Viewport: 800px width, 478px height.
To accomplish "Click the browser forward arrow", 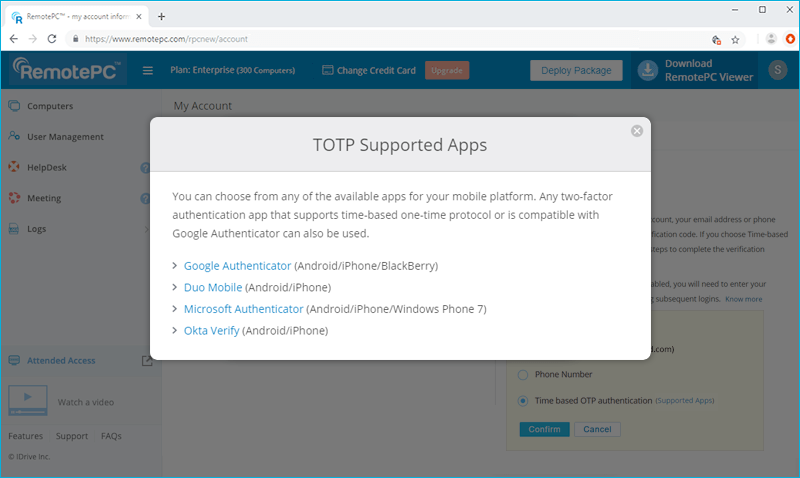I will coord(33,39).
